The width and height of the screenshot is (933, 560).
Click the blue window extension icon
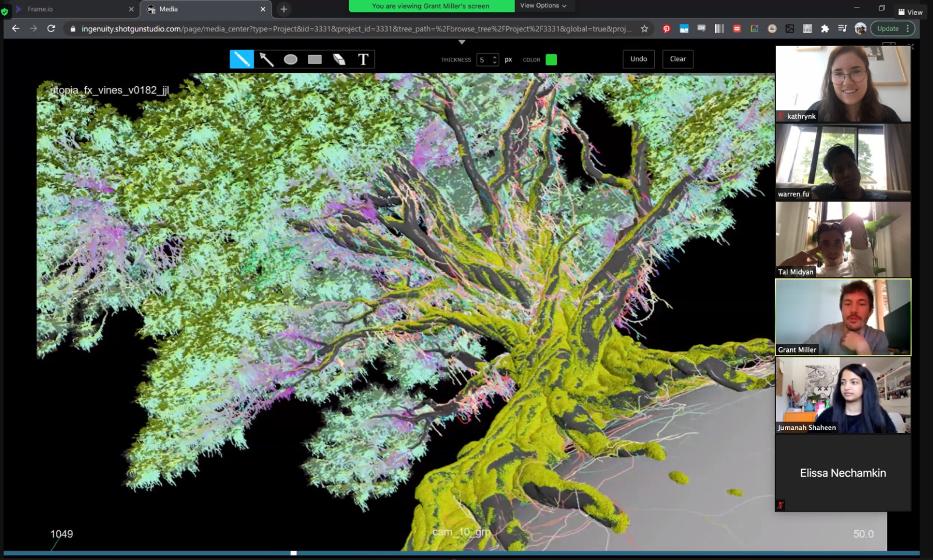684,29
